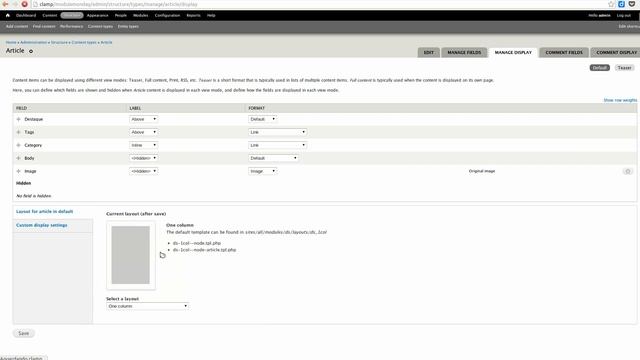The height and width of the screenshot is (360, 640).
Task: Click Add content shortcut
Action: coord(17,26)
